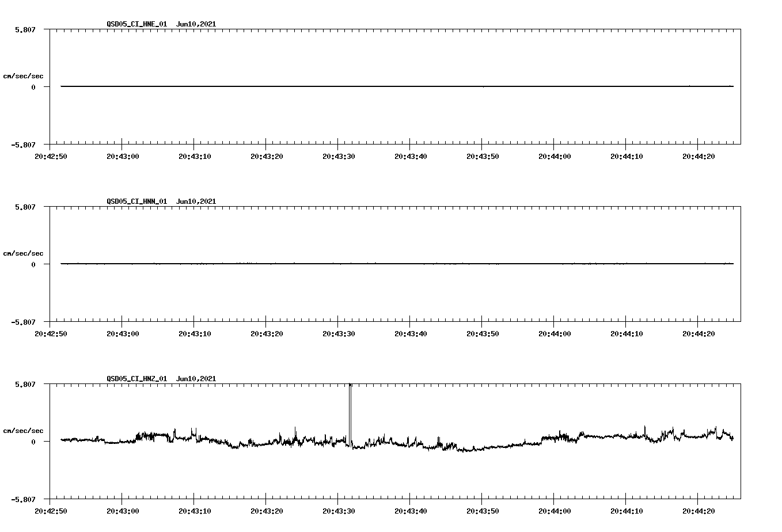Click the 20:43:40 time label under the HNE plot
Image resolution: width=782 pixels, height=532 pixels.
[x=411, y=156]
